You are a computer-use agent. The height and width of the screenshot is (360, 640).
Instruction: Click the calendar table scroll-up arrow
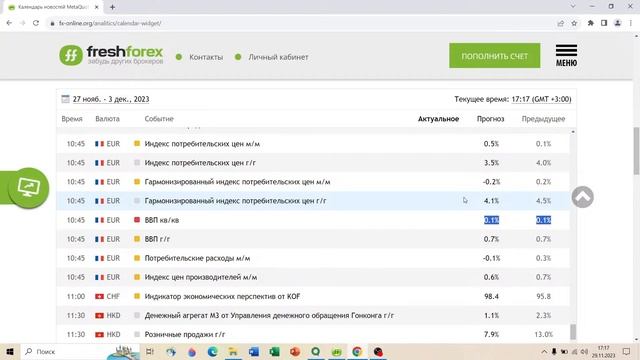[x=573, y=132]
